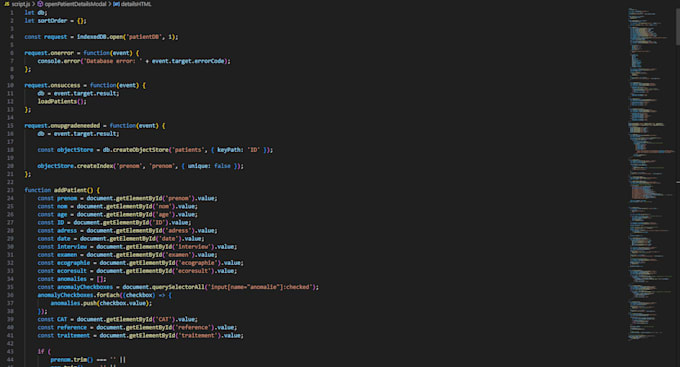Click the vertical scrollbar thumb at the right edge

point(678,26)
